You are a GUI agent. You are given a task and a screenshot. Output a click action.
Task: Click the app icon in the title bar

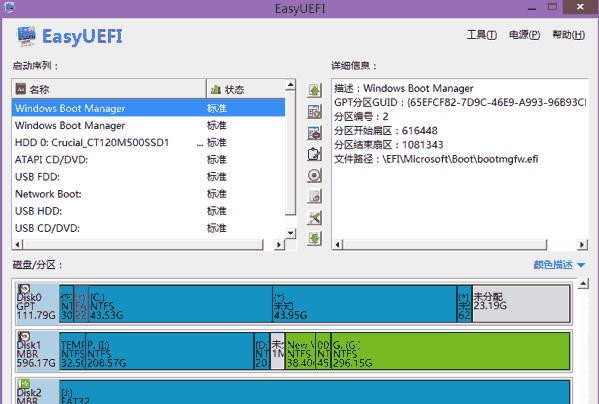coord(9,7)
